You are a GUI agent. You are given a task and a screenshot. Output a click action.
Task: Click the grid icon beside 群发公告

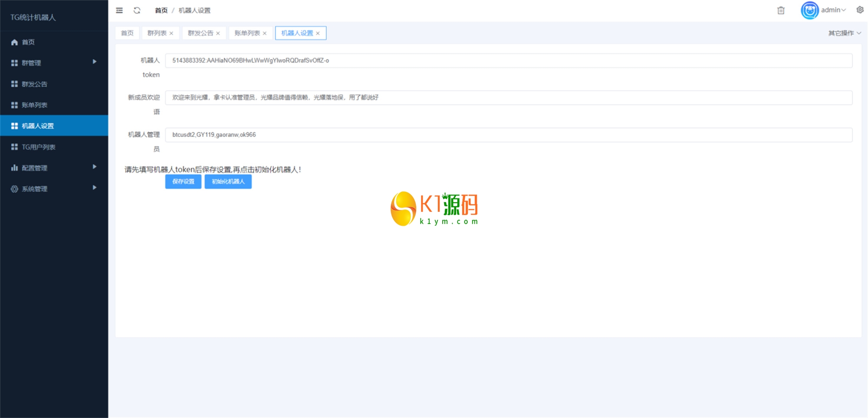pos(14,84)
